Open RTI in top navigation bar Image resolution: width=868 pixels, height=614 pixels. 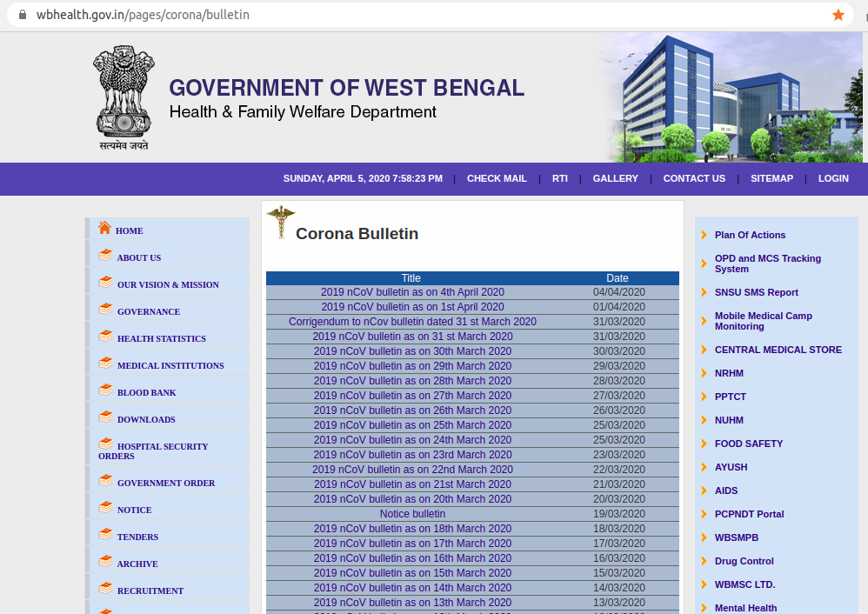[559, 178]
